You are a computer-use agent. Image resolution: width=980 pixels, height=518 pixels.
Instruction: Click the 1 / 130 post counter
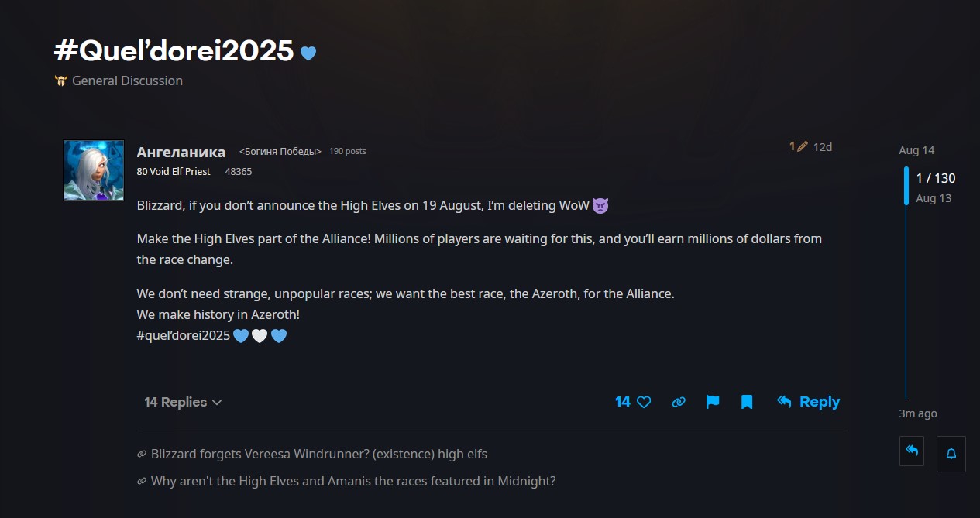point(936,178)
